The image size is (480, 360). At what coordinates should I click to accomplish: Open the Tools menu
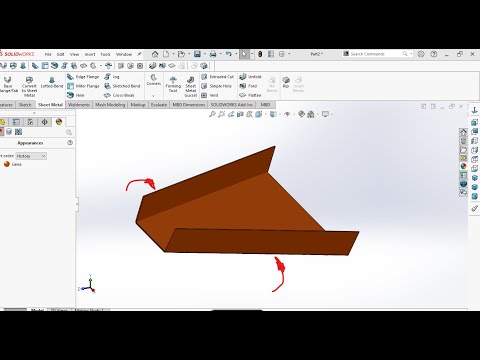coord(105,54)
